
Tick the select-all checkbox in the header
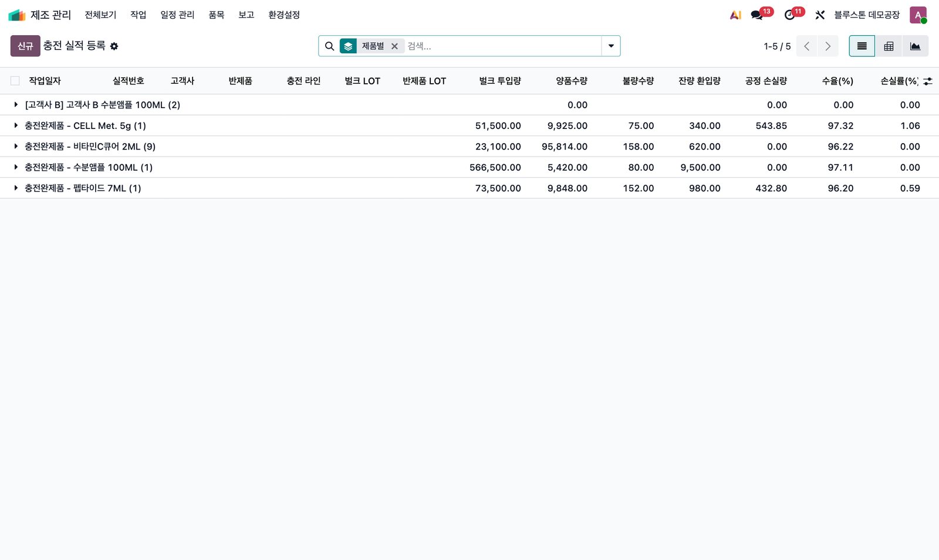(x=15, y=81)
